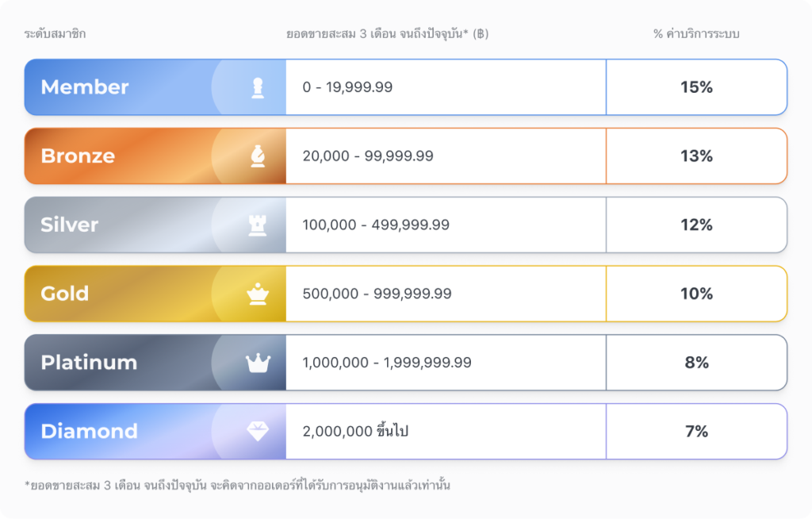Select the Diamond tier label
The image size is (812, 519).
[89, 432]
